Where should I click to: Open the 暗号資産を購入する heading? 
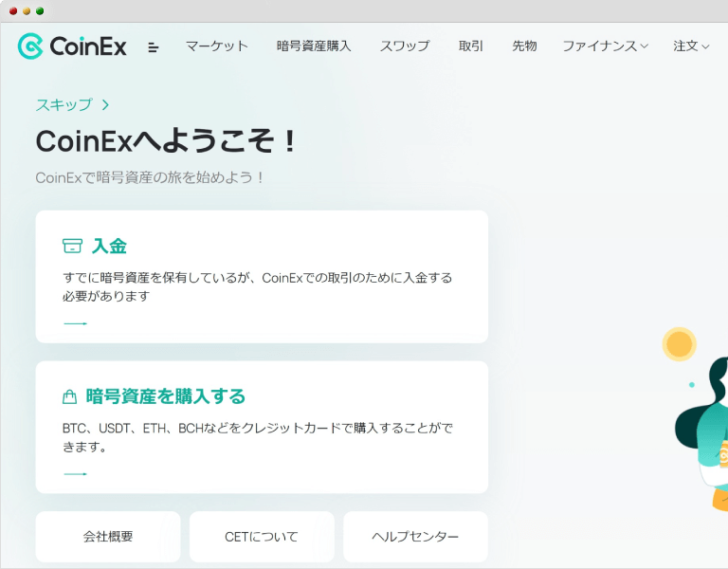click(x=165, y=396)
